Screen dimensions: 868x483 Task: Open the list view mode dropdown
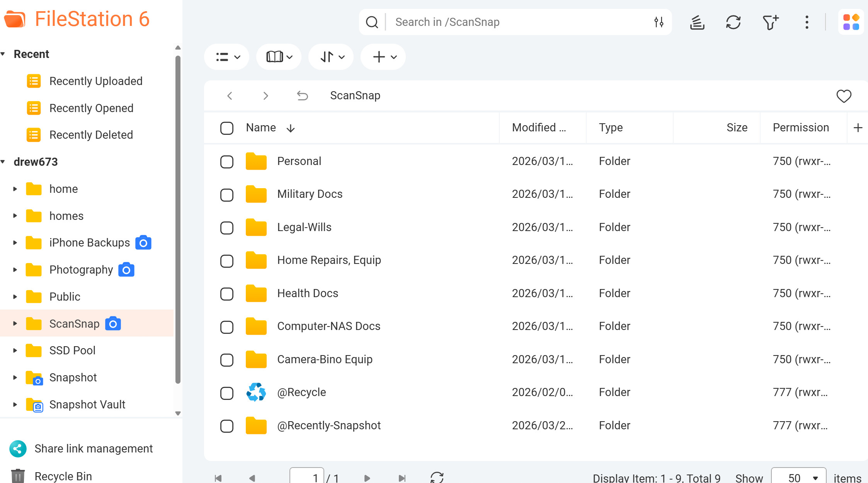(227, 57)
